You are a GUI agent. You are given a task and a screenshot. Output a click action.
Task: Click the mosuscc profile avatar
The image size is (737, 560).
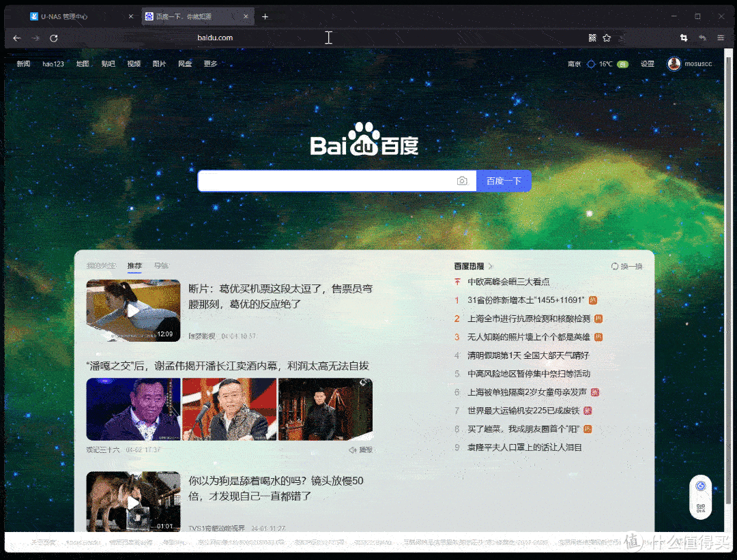click(x=674, y=63)
